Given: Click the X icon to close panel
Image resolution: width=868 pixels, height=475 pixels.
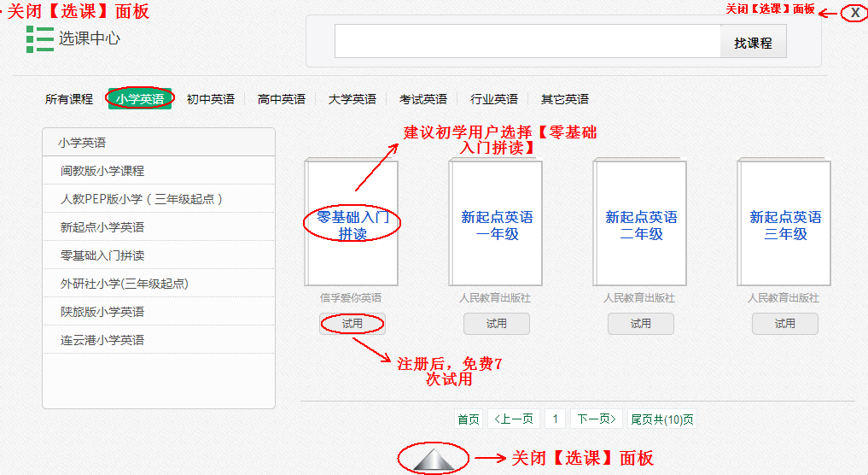Looking at the screenshot, I should [854, 13].
